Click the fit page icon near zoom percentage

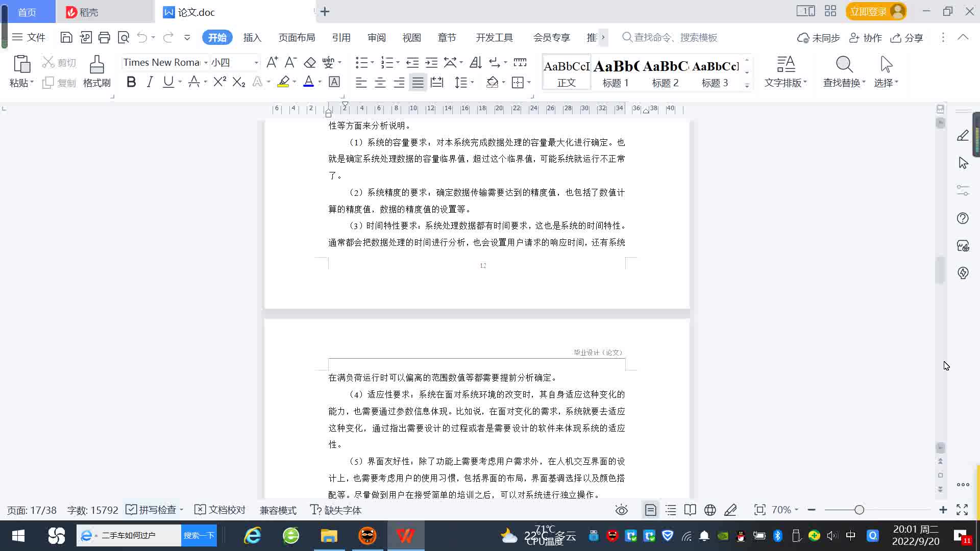759,510
